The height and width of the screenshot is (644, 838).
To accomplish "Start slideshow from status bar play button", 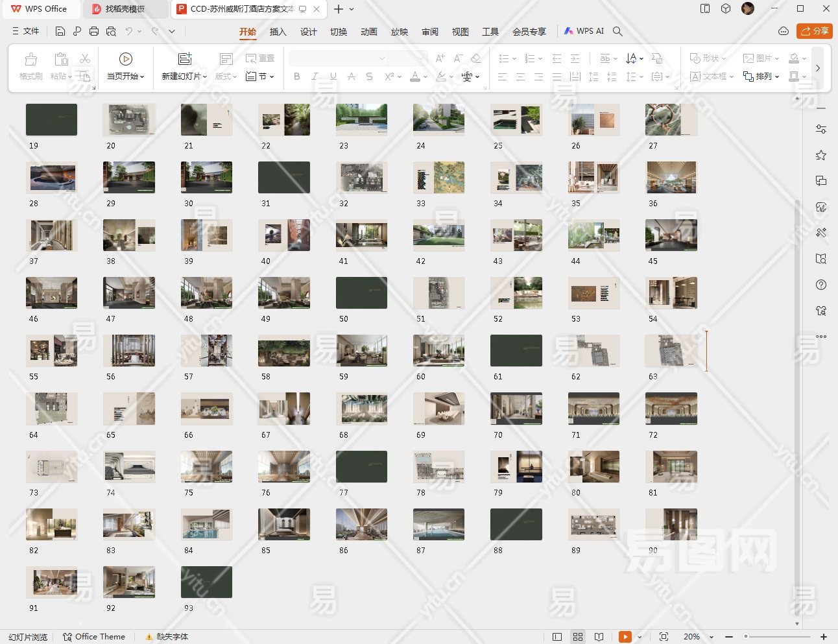I will pos(625,637).
